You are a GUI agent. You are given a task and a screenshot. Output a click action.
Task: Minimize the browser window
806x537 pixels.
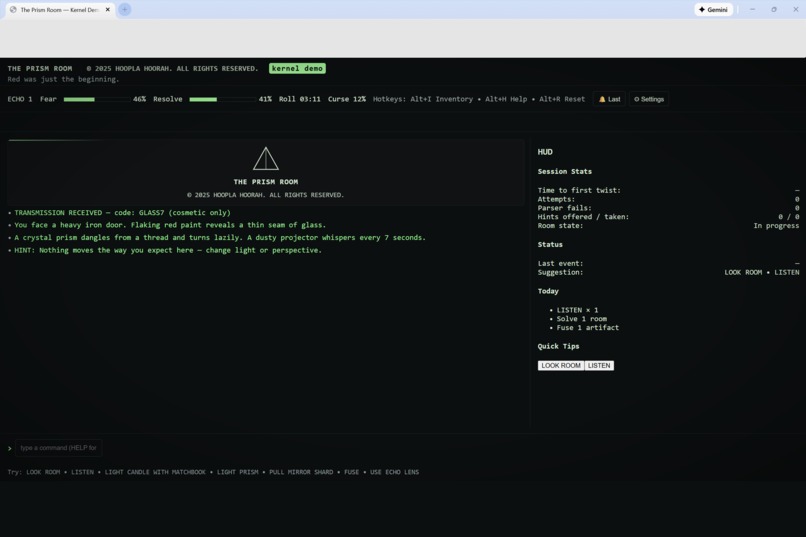[752, 9]
